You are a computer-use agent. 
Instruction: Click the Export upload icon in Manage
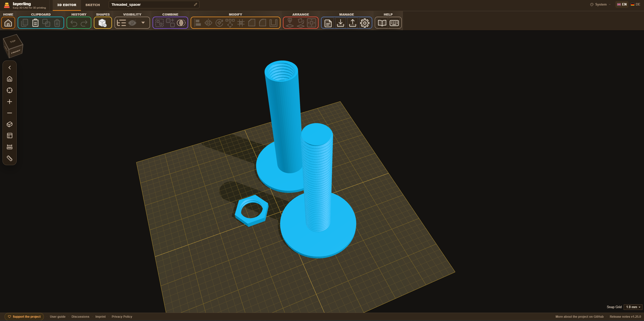pos(353,23)
